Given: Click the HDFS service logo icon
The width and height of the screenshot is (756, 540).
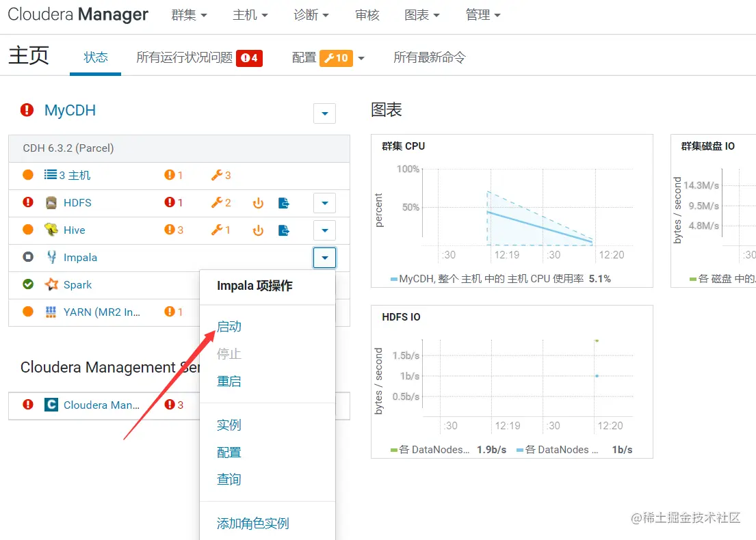Looking at the screenshot, I should pyautogui.click(x=51, y=203).
